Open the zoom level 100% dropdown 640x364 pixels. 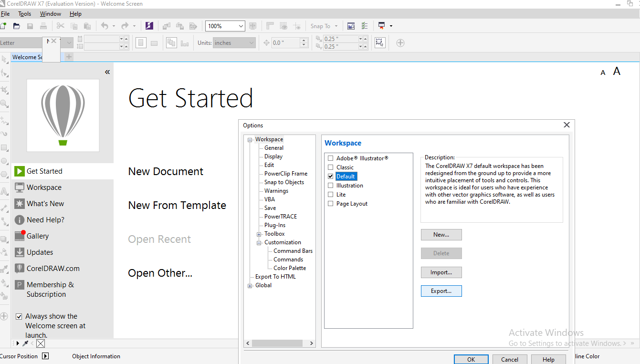241,26
